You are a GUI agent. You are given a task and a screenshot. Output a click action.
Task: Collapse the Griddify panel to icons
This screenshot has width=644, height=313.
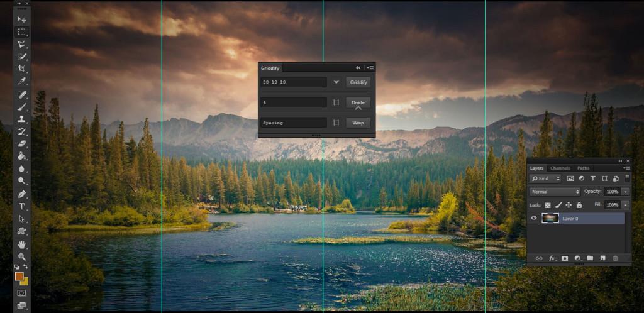click(358, 68)
